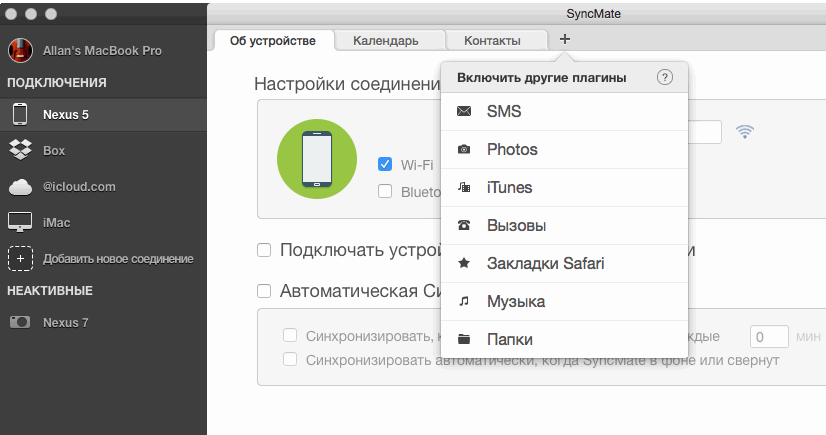The image size is (826, 435).
Task: Choose Музыка from the plugins menu
Action: 564,301
